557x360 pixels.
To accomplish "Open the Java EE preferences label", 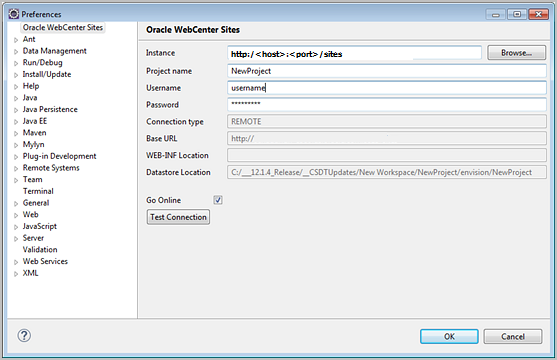I will coord(35,121).
